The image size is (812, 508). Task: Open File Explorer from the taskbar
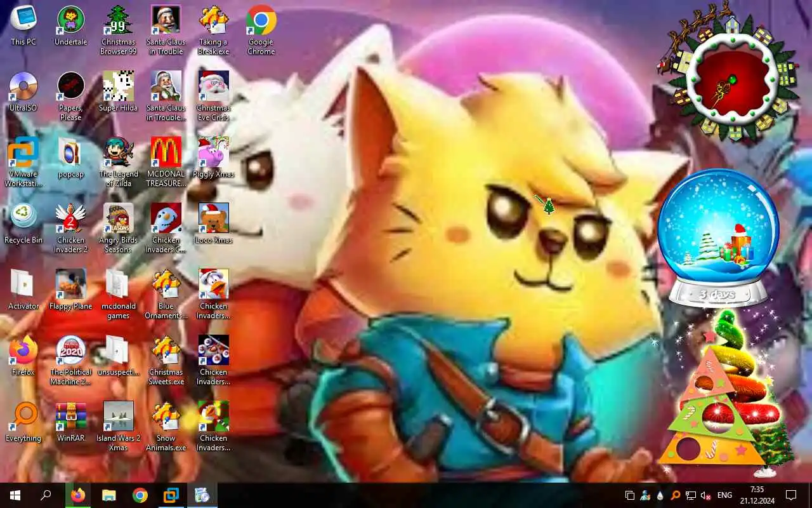tap(109, 495)
